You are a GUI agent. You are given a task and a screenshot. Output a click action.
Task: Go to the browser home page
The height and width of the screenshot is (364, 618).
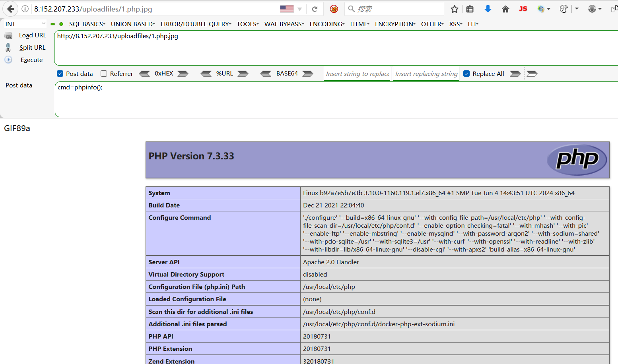click(505, 9)
